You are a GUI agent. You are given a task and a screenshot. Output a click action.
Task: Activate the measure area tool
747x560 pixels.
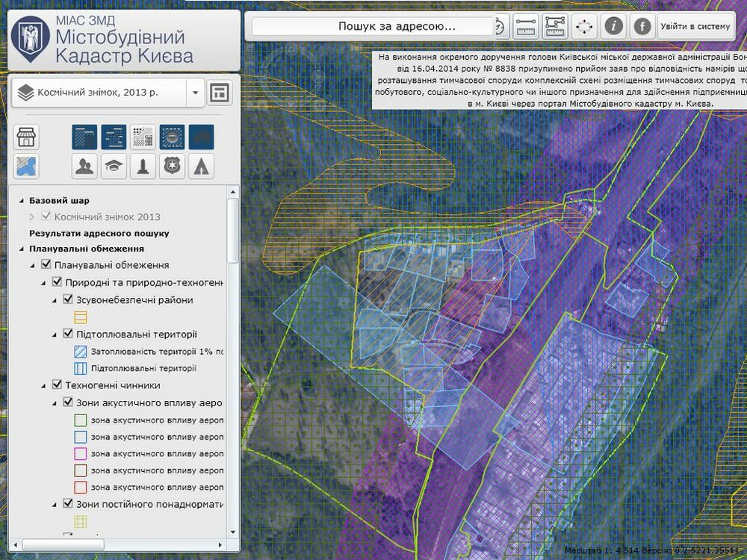555,26
